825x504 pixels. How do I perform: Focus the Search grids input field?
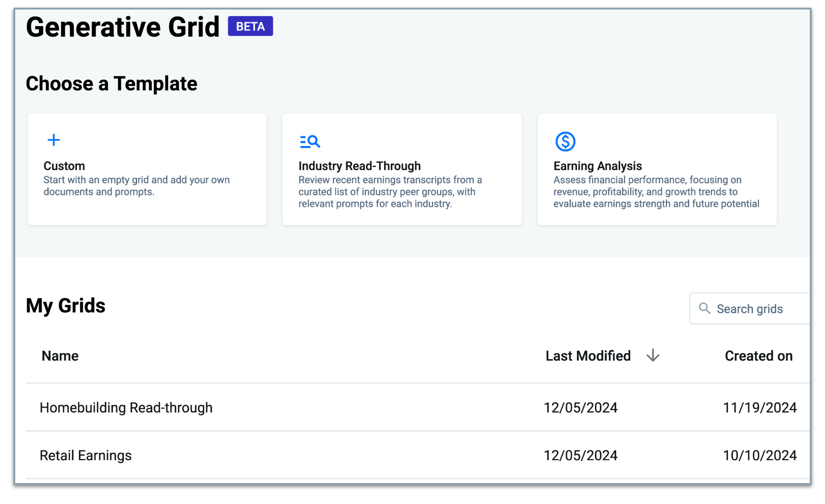[750, 308]
